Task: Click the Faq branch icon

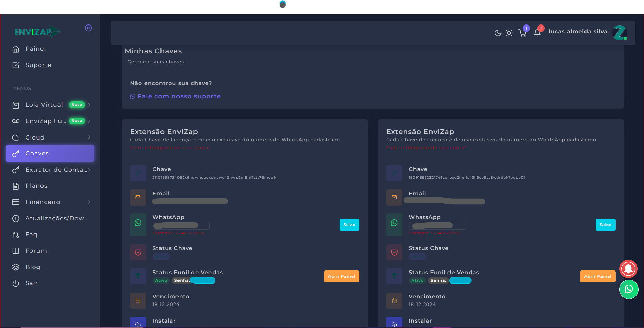Action: [16, 235]
